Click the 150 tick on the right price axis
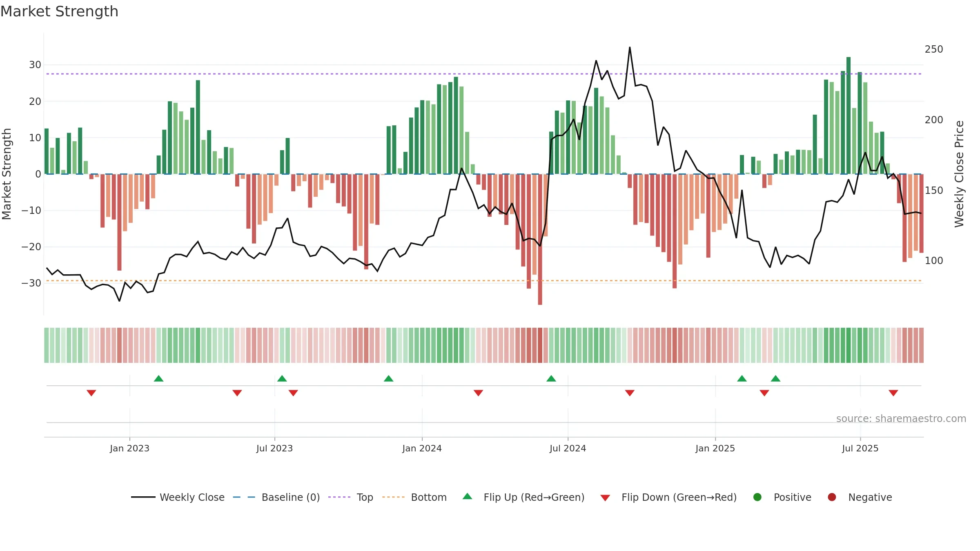This screenshot has width=980, height=551. pos(934,190)
